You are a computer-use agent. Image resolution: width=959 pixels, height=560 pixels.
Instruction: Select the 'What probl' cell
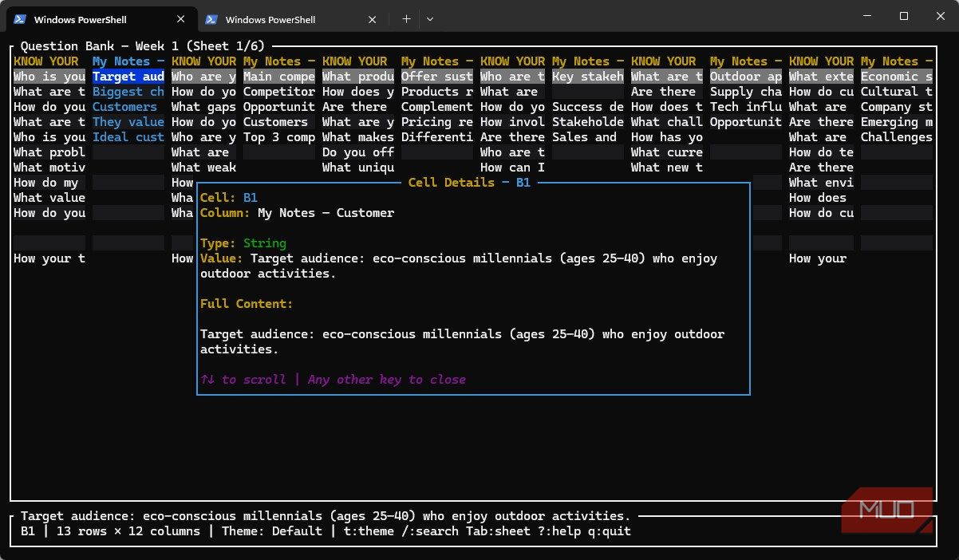tap(49, 152)
